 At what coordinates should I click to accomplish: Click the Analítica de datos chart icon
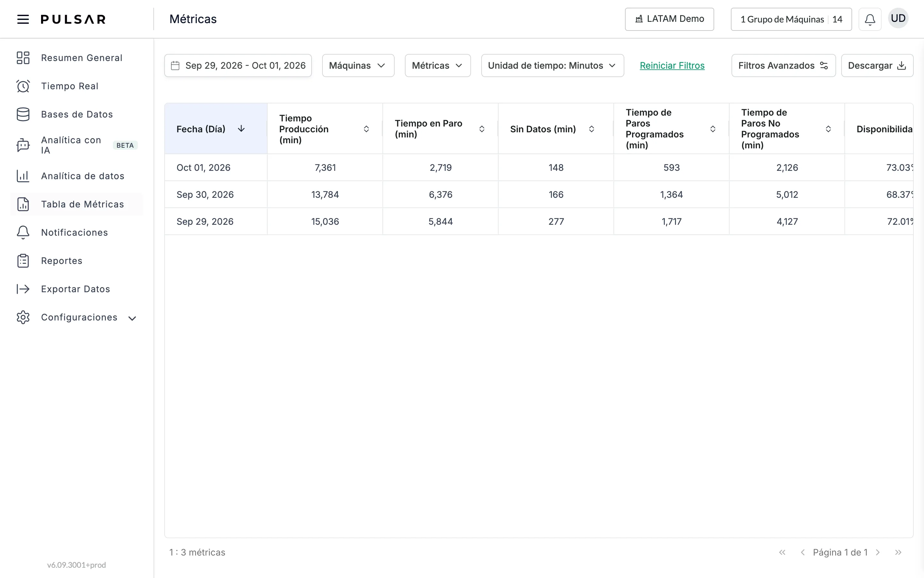click(x=23, y=176)
